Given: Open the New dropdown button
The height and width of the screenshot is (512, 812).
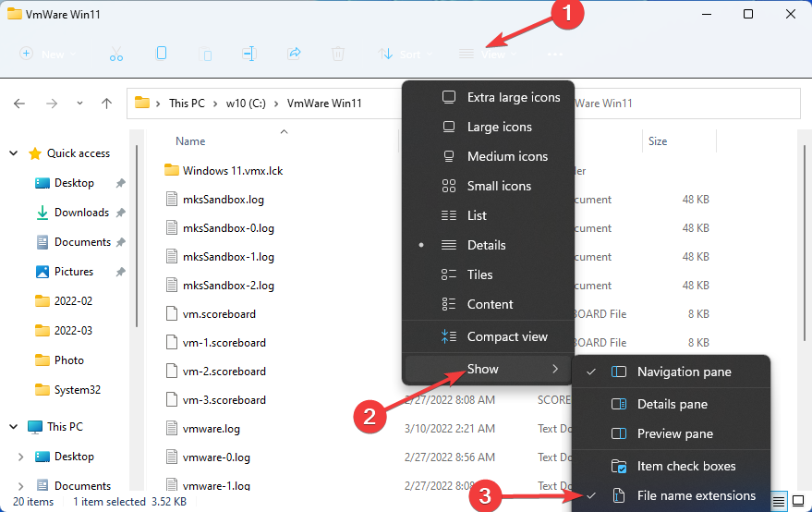Looking at the screenshot, I should [x=48, y=54].
